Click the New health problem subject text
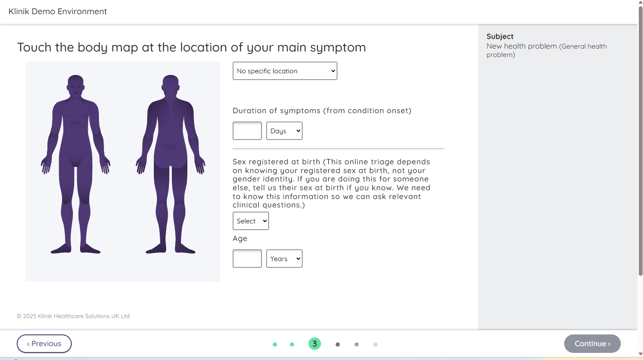The image size is (643, 360). (x=546, y=50)
